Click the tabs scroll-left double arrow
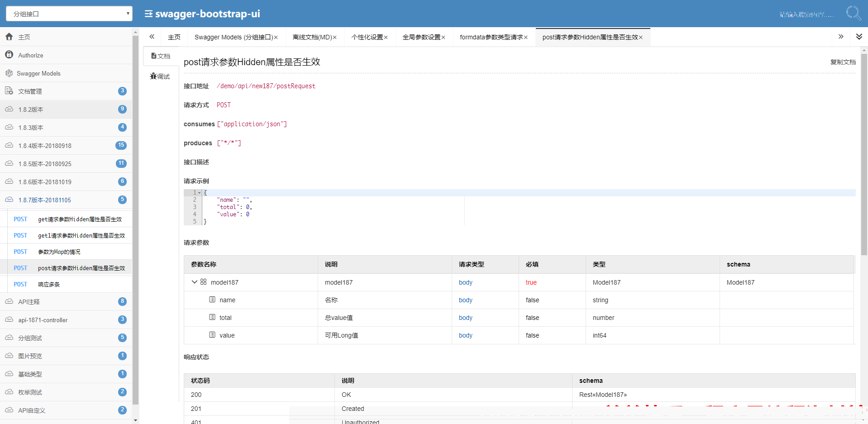The image size is (868, 424). [152, 37]
